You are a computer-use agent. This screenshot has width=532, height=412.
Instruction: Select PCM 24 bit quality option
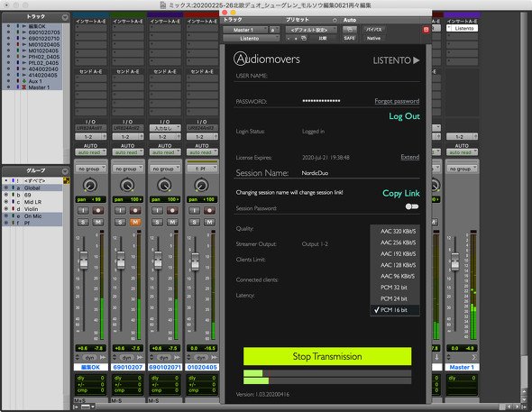pos(395,298)
